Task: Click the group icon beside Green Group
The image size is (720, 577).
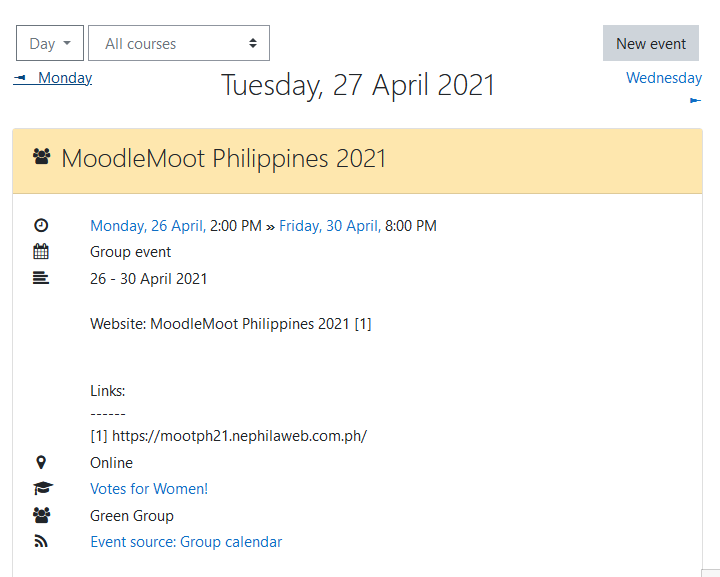Action: coord(42,515)
